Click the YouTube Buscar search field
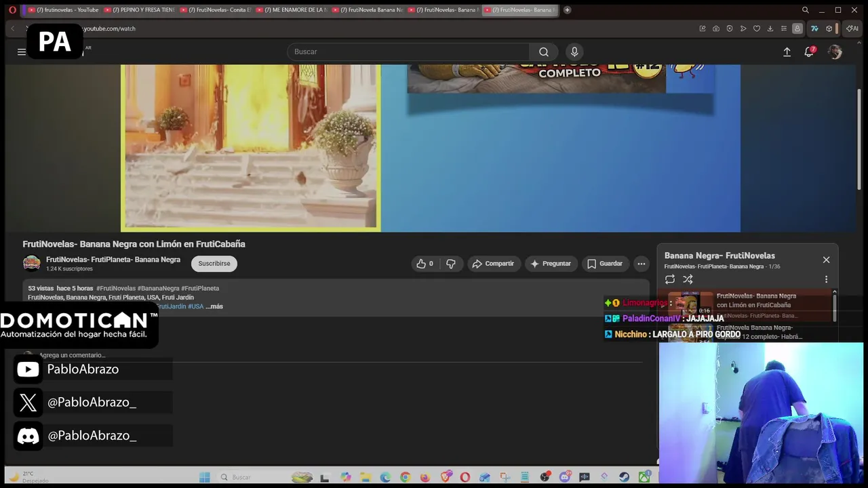 (x=408, y=52)
